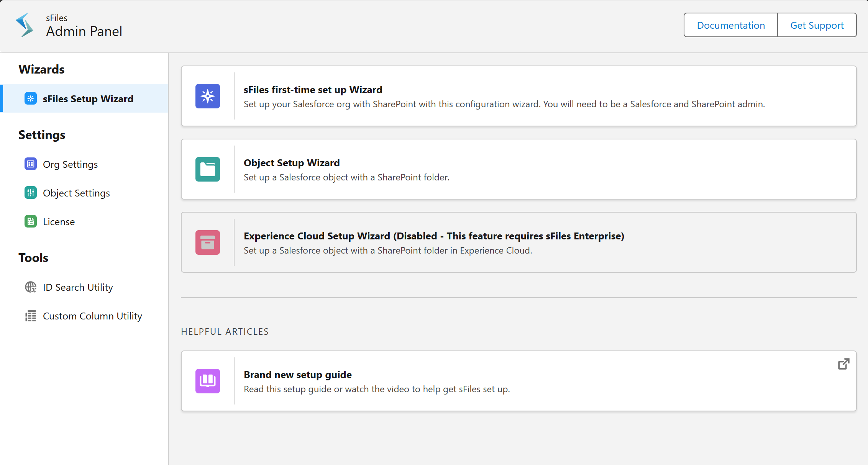Click the Experience Cloud Setup Wizard title

pyautogui.click(x=434, y=236)
